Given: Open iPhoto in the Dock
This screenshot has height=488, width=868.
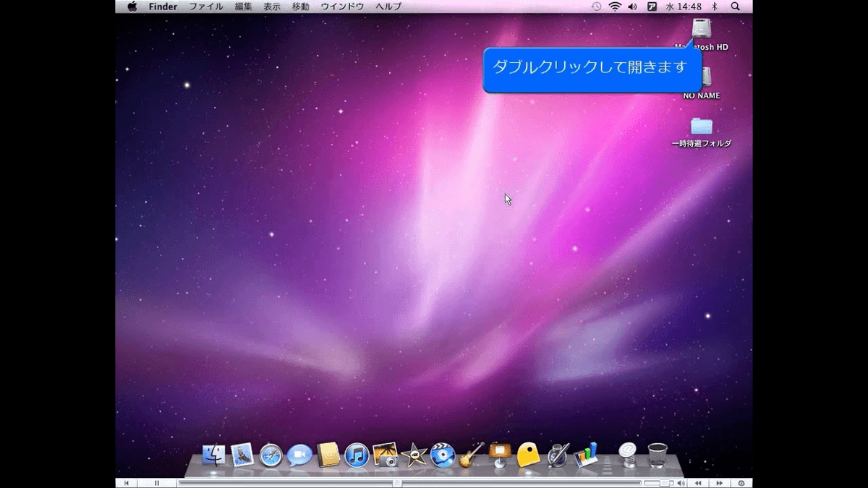Looking at the screenshot, I should pos(386,455).
